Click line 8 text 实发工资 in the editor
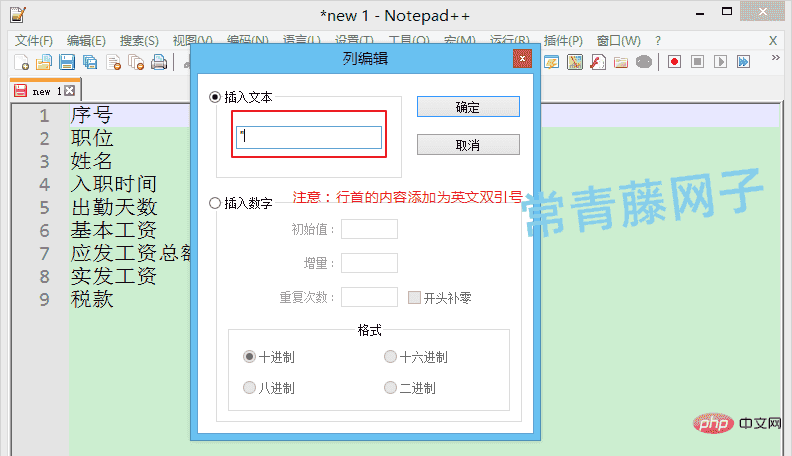 tap(114, 276)
